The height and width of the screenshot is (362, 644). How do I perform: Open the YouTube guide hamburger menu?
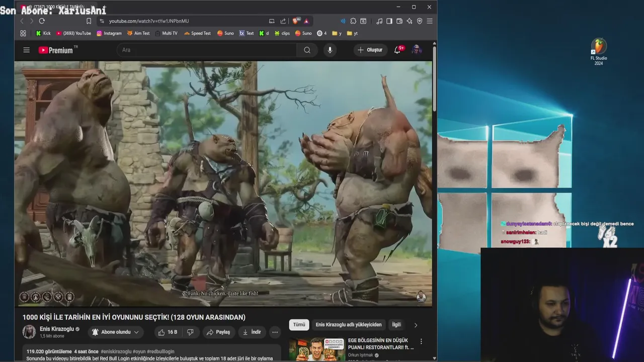(x=27, y=50)
